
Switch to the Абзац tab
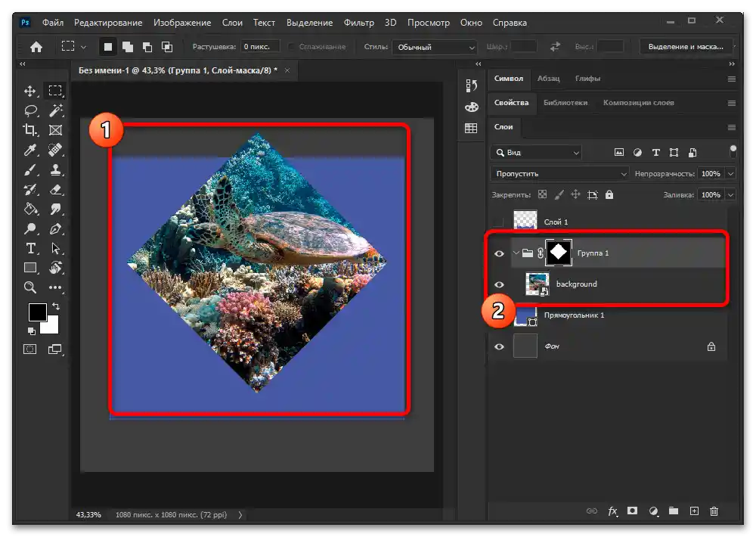(549, 78)
